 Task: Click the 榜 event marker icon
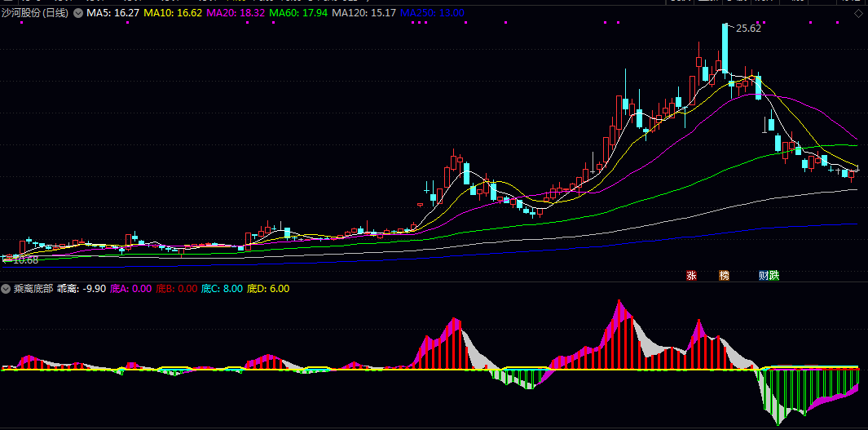[x=724, y=276]
